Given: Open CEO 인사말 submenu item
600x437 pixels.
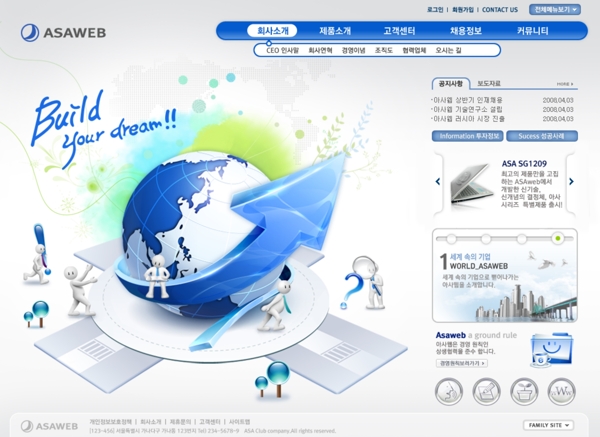Looking at the screenshot, I should click(282, 50).
